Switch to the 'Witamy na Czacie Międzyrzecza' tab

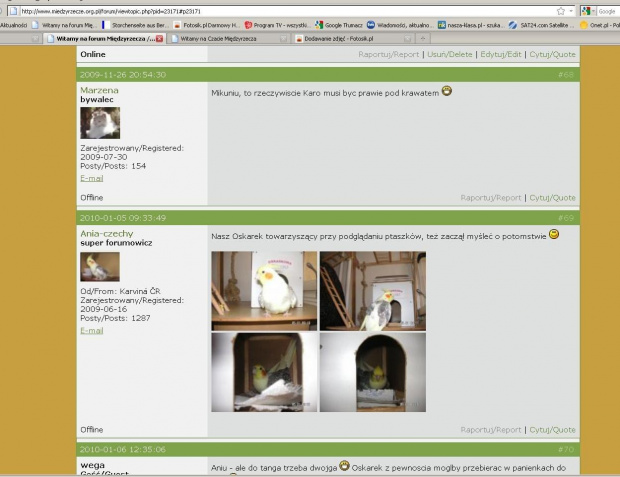227,39
